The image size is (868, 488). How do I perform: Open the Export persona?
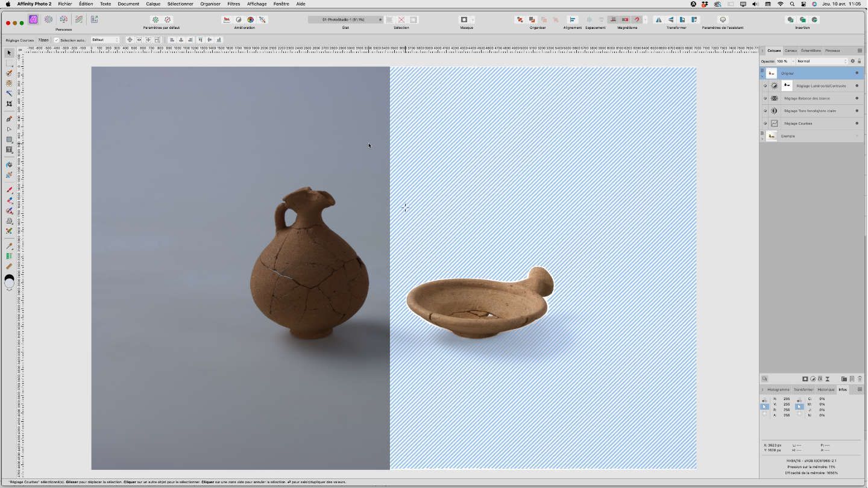[x=95, y=19]
